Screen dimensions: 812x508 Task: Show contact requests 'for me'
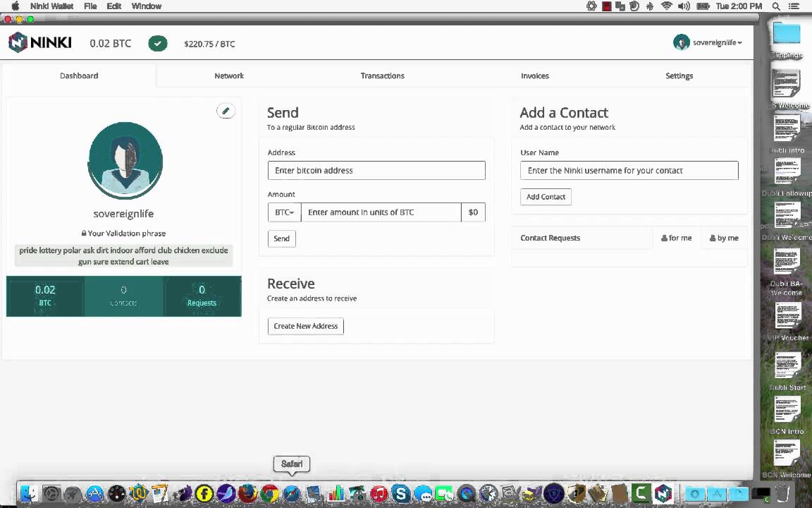point(677,238)
